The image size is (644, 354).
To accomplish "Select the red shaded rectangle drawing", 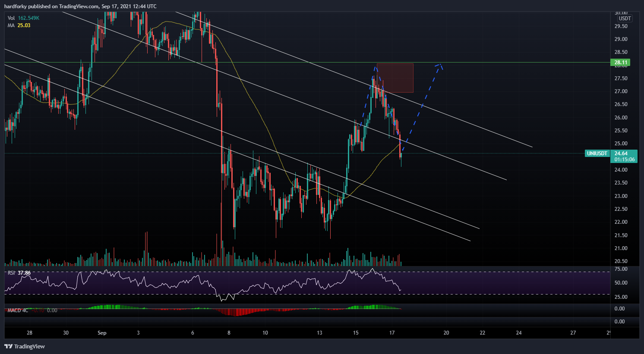I will [395, 78].
